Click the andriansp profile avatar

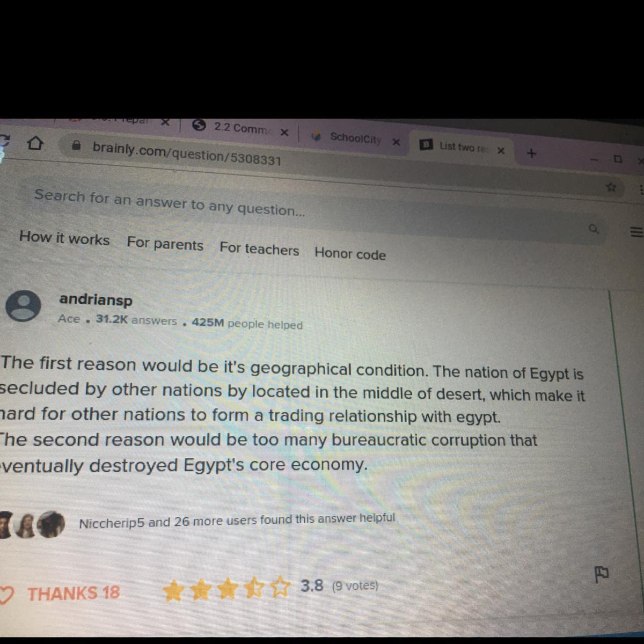point(23,306)
